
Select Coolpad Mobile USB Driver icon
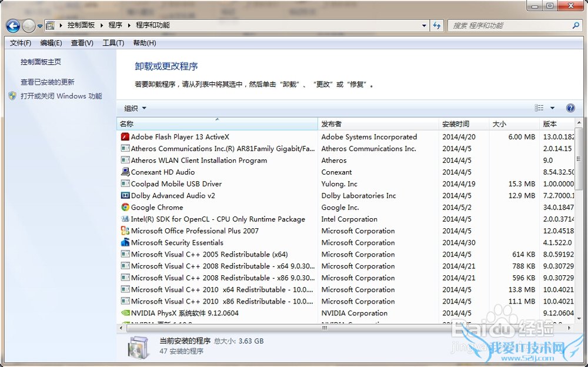125,183
